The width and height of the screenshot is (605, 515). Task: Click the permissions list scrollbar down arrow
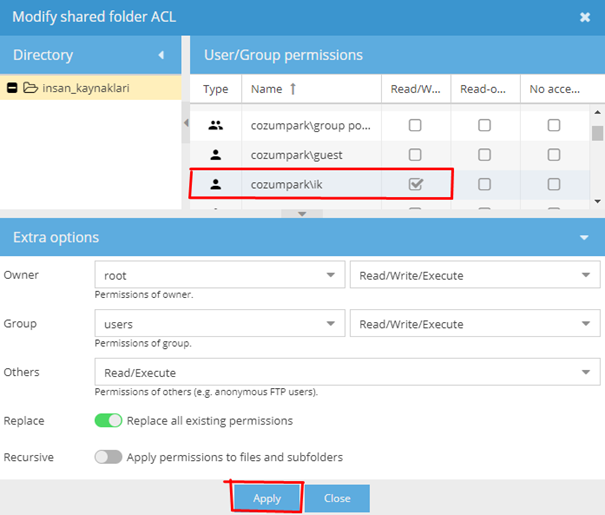pyautogui.click(x=597, y=201)
